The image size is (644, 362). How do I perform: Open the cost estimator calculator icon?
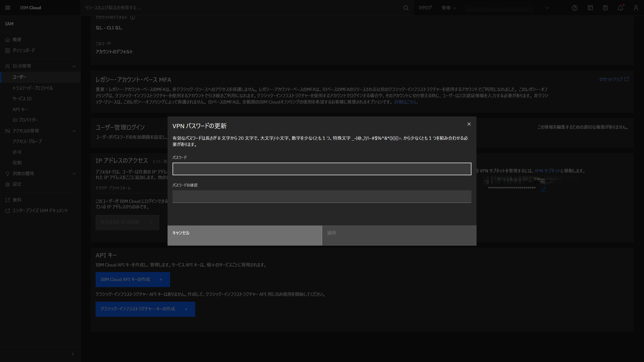[x=605, y=8]
